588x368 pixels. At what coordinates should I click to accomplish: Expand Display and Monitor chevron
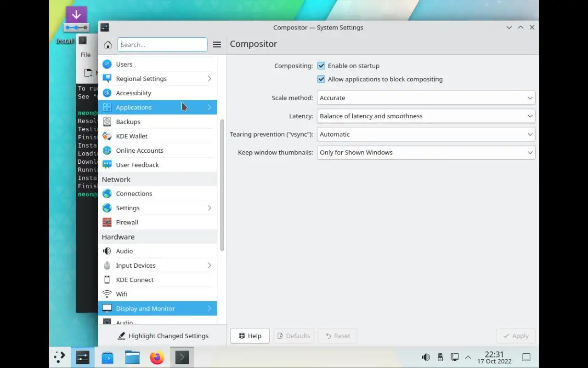[209, 308]
